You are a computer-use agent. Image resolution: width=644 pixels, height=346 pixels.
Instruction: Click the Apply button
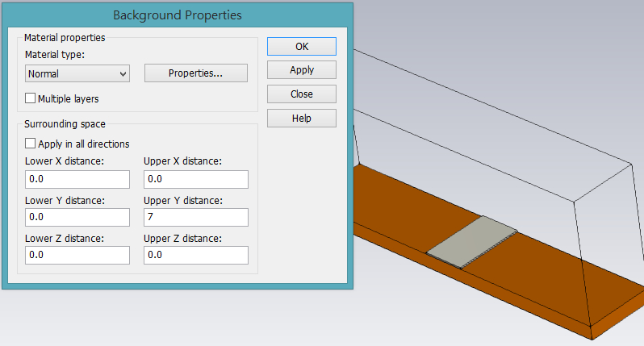(302, 70)
